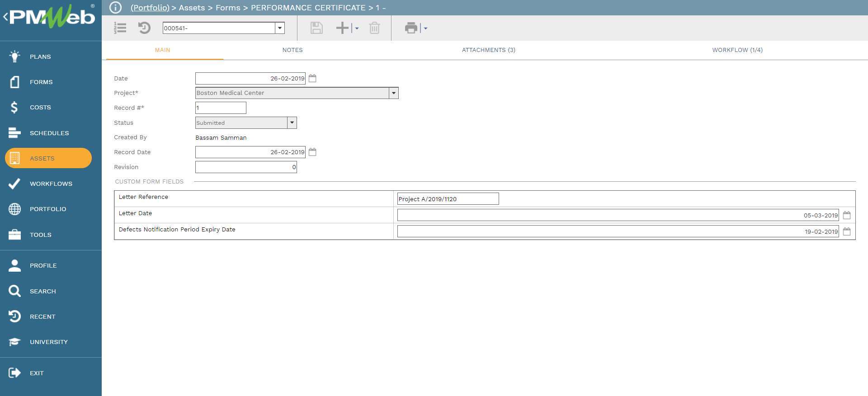Click the Add plus icon
The width and height of the screenshot is (868, 396).
(343, 28)
